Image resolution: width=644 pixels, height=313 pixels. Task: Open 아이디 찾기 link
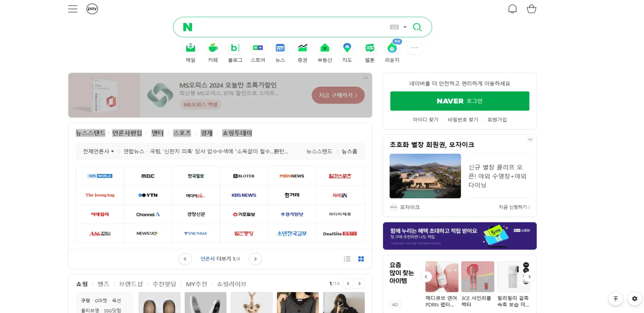(x=425, y=120)
